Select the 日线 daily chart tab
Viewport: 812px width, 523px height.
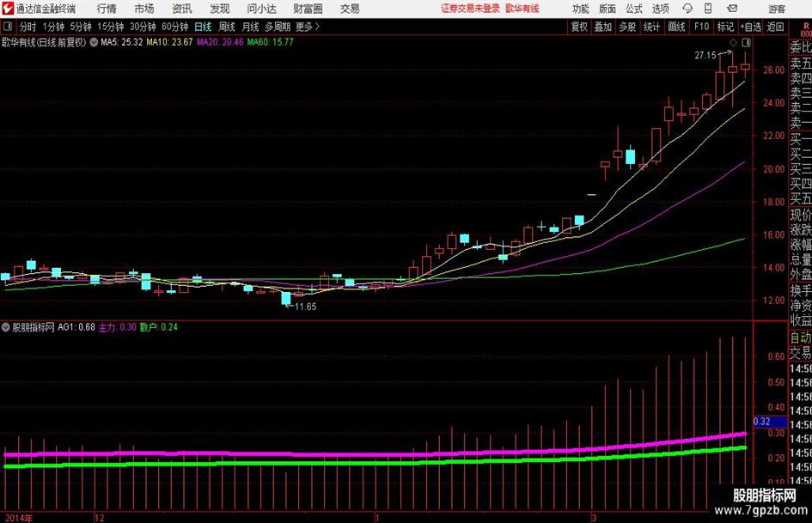tap(203, 27)
